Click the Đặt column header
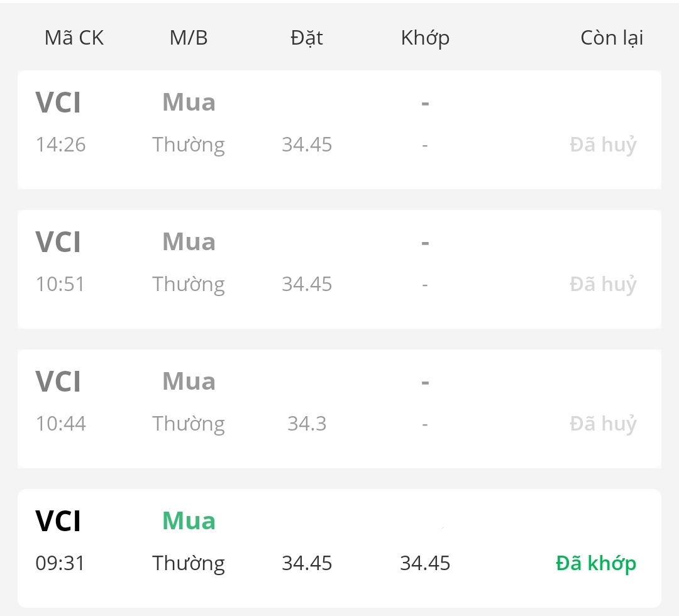 pos(307,38)
